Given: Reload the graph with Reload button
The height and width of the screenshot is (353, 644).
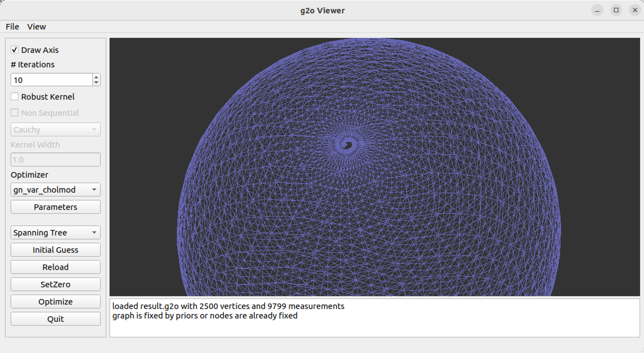Looking at the screenshot, I should tap(55, 267).
